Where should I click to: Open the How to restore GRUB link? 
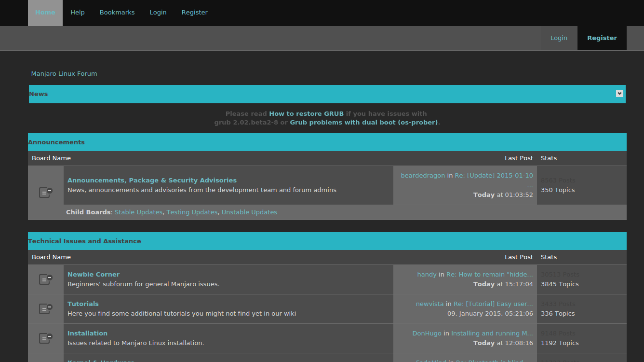pos(307,113)
